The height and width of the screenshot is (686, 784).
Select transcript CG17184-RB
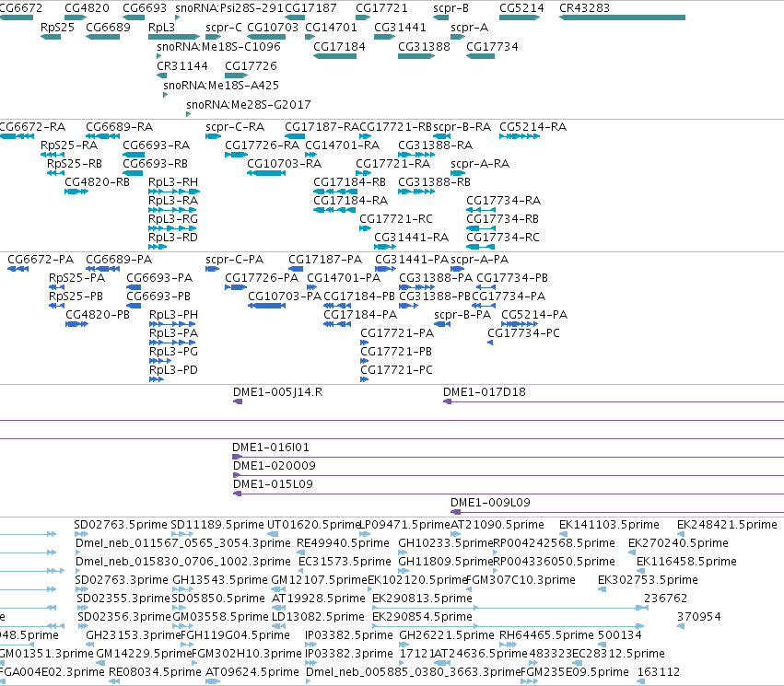pos(349,182)
